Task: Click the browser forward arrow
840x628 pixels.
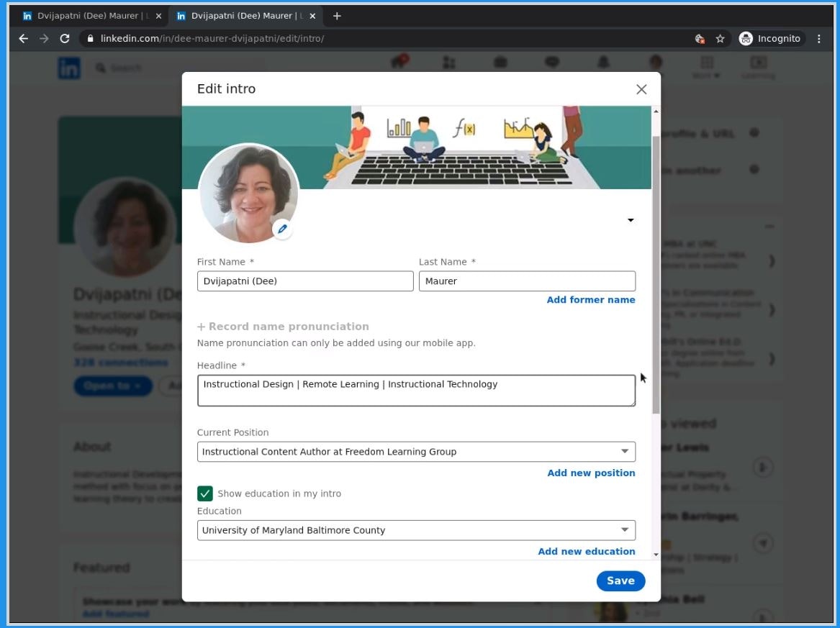Action: click(x=44, y=39)
